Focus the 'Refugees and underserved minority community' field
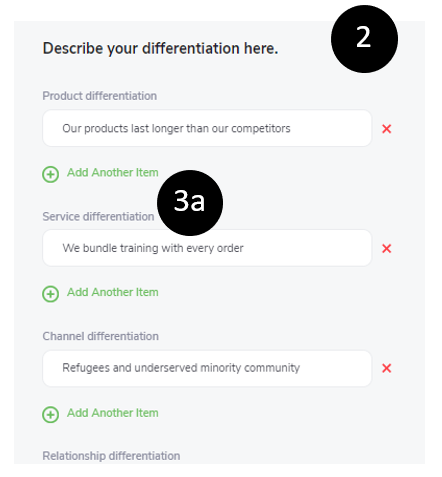This screenshot has height=477, width=442. click(207, 368)
